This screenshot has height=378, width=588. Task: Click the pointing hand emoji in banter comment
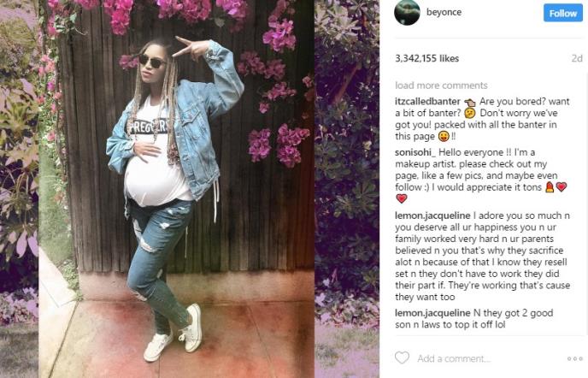click(469, 102)
